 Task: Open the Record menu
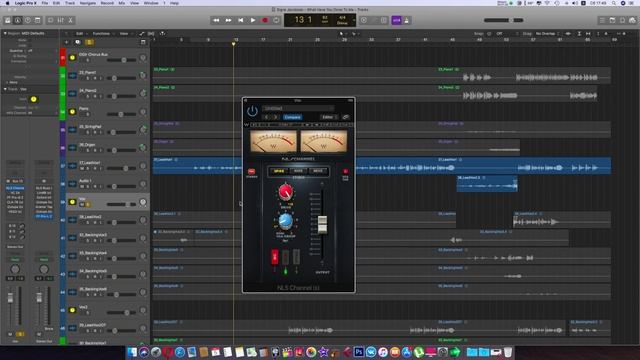pyautogui.click(x=107, y=3)
